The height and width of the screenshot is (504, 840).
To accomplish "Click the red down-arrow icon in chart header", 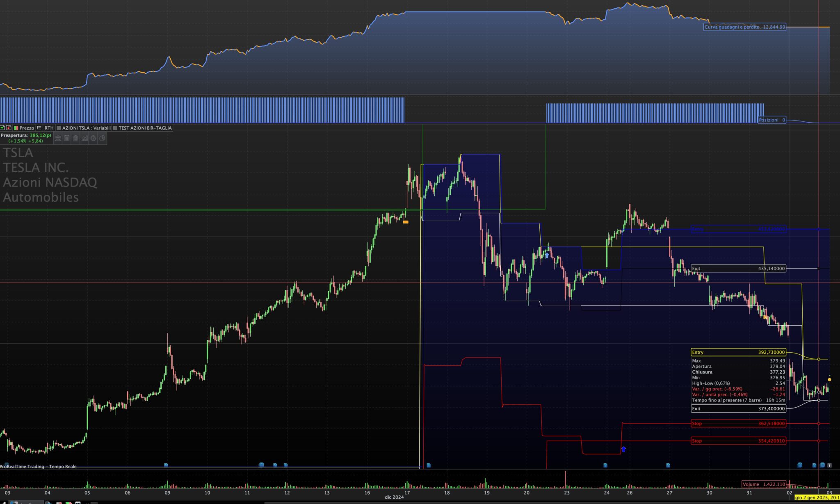I will coord(8,128).
